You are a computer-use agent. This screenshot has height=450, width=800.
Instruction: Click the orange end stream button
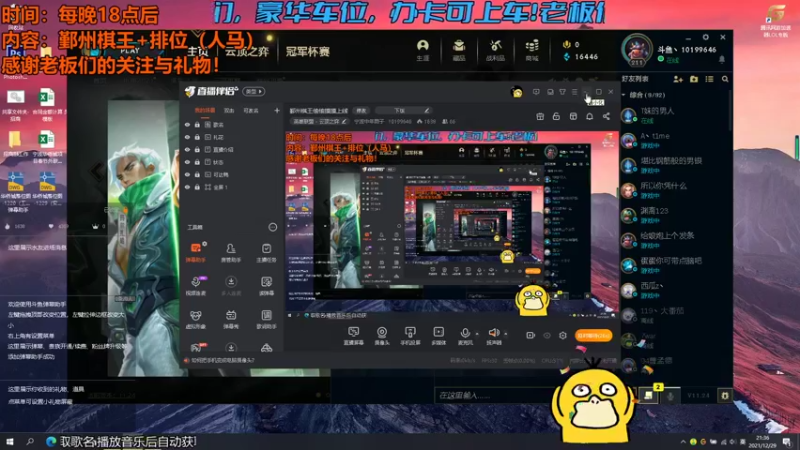tap(593, 335)
